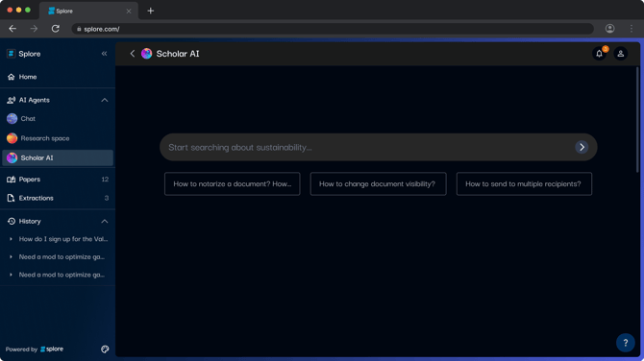Select the Splore browser tab
This screenshot has height=361, width=644.
[x=88, y=12]
